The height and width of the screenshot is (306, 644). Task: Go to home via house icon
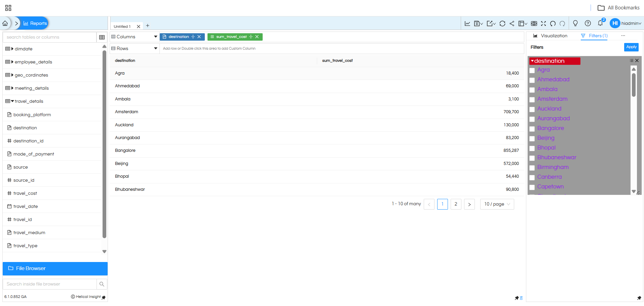click(5, 23)
